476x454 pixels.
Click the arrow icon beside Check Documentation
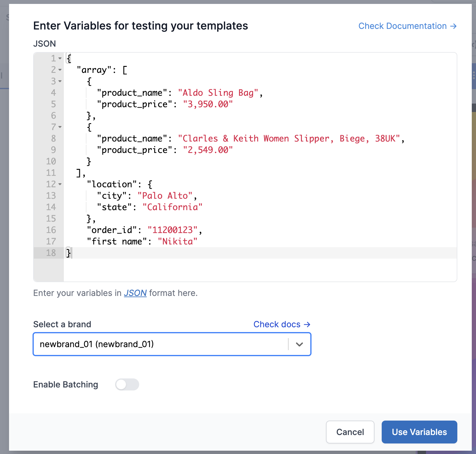453,26
